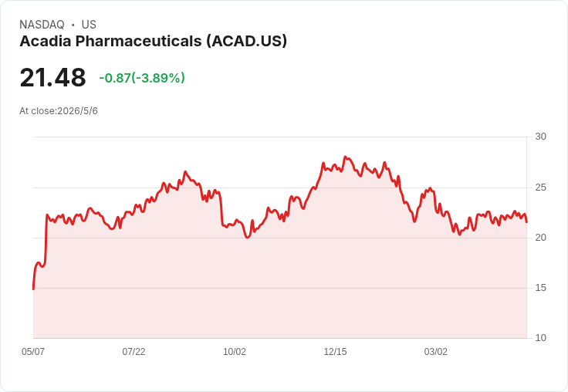568x392 pixels.
Task: Select the 05/07 x-axis date label
Action: pyautogui.click(x=33, y=351)
